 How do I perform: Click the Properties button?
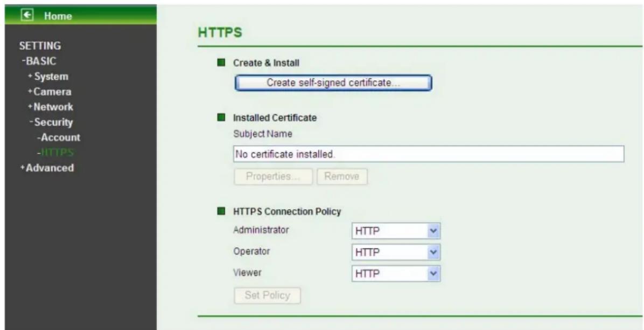point(273,176)
